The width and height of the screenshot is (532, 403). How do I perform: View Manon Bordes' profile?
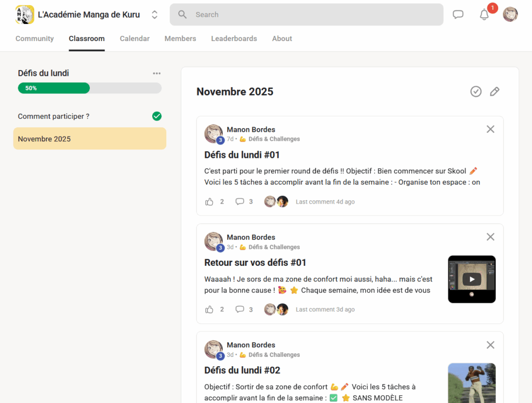pos(251,129)
